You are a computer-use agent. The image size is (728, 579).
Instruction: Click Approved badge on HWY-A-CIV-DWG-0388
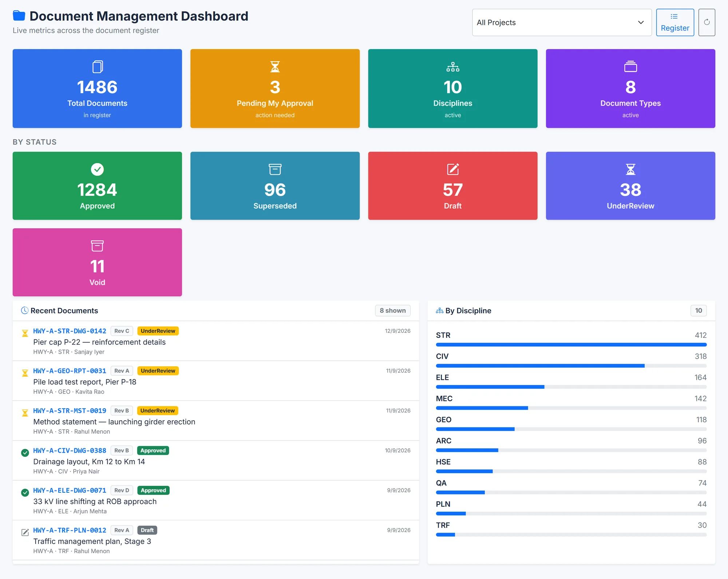click(x=153, y=450)
